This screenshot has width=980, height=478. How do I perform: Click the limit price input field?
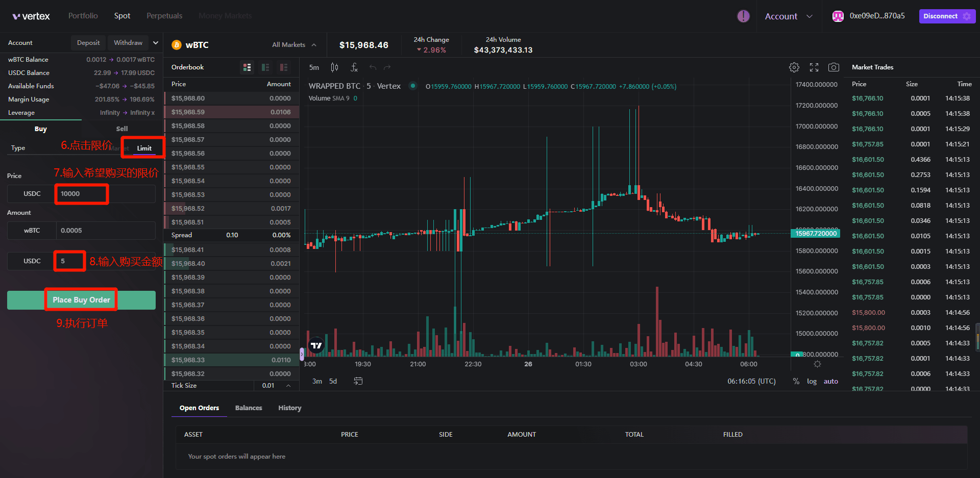[106, 194]
